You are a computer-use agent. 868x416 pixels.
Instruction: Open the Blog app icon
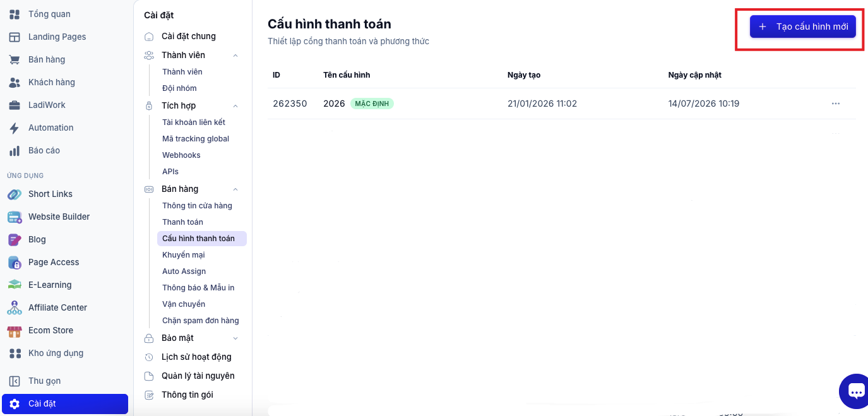(15, 239)
